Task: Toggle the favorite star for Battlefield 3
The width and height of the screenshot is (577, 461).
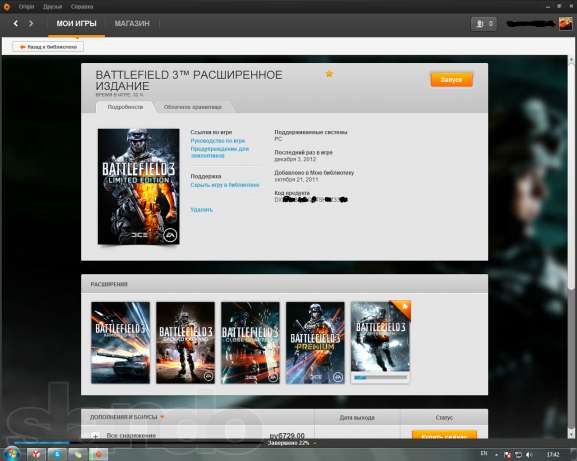Action: coord(329,74)
